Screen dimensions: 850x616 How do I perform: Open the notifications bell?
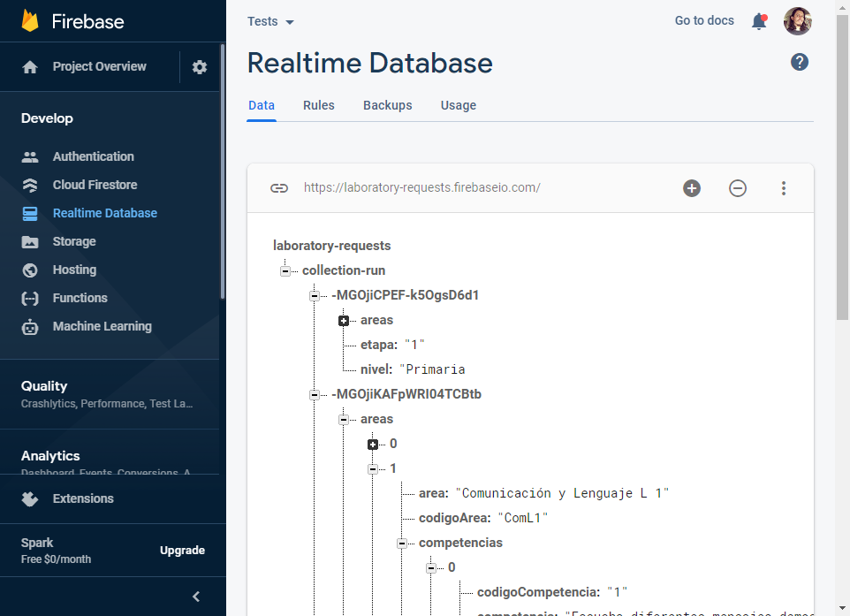point(760,21)
